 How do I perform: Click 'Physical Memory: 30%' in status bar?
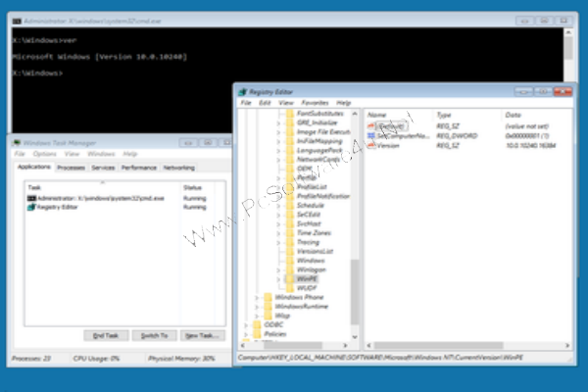point(181,359)
